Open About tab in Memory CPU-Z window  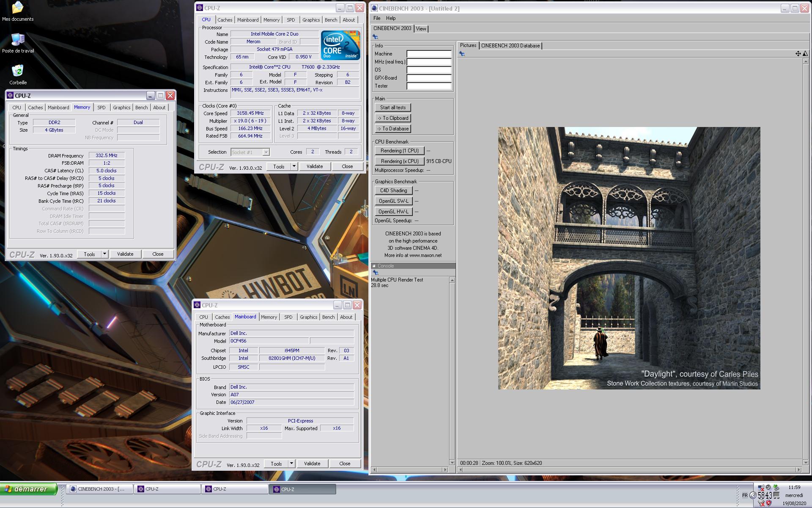159,108
